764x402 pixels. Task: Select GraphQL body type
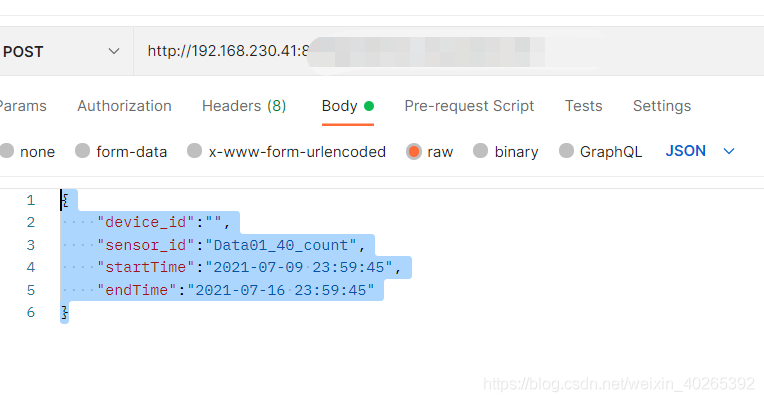(x=566, y=151)
